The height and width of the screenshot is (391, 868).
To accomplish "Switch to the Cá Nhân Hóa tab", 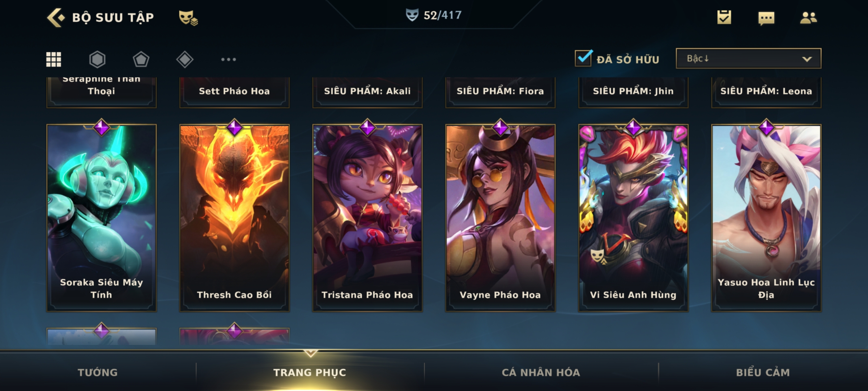I will pos(541,372).
